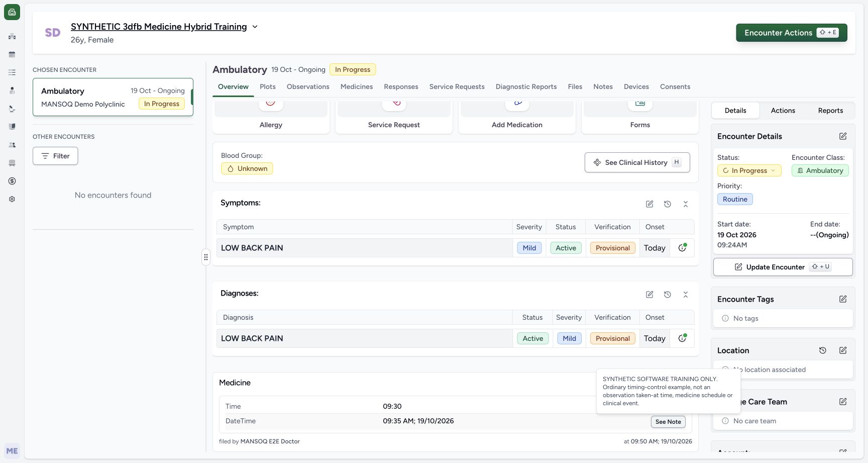The image size is (868, 463).
Task: Collapse the Diagnoses section
Action: tap(686, 295)
